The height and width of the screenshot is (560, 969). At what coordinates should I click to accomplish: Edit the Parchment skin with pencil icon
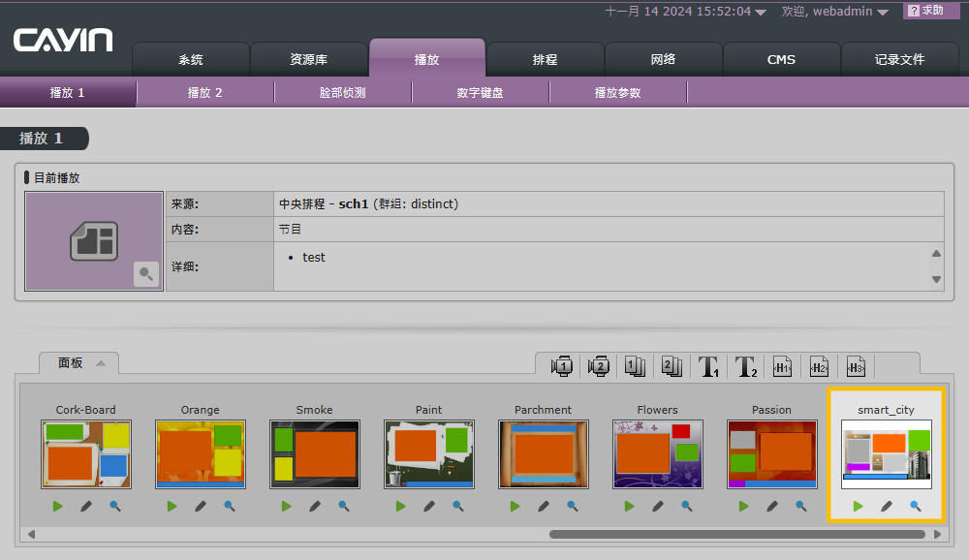pos(544,506)
